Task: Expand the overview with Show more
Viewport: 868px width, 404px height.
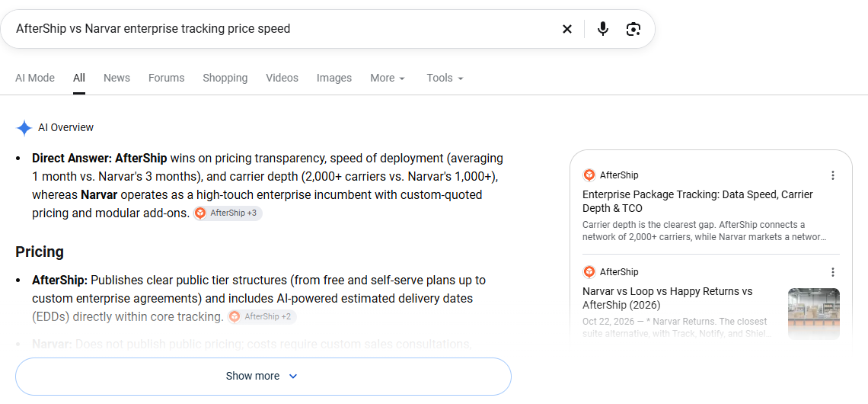Action: (263, 377)
